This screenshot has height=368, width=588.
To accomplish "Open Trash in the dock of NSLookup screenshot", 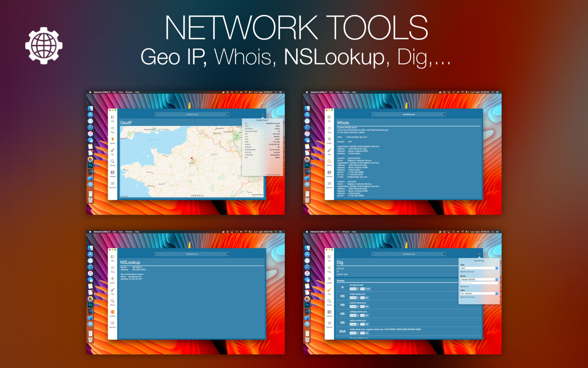I will tap(90, 339).
